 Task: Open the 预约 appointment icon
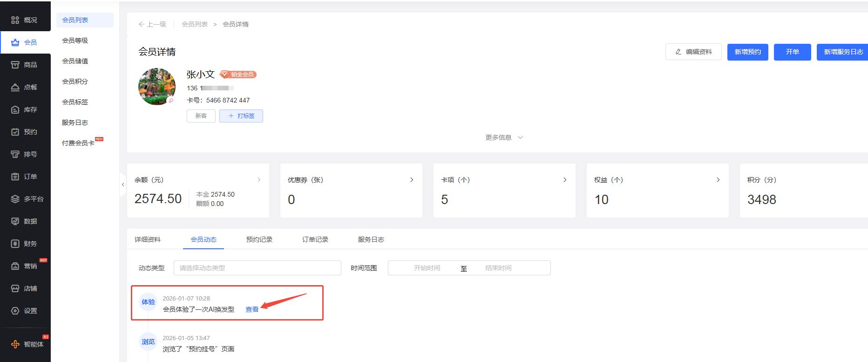pos(15,132)
